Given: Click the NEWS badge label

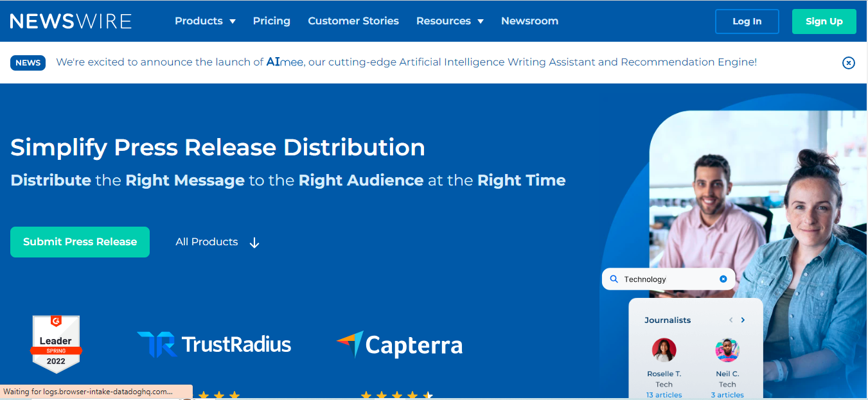Looking at the screenshot, I should (x=28, y=63).
